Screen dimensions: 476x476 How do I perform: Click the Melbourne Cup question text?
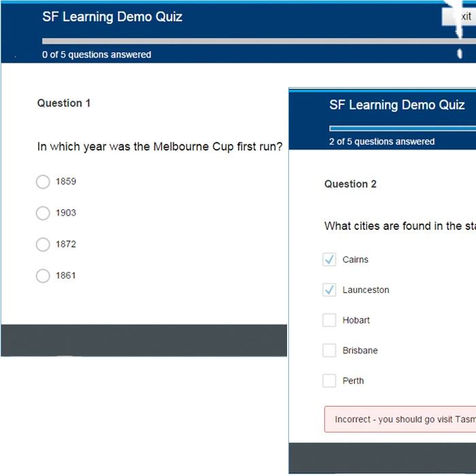click(160, 146)
